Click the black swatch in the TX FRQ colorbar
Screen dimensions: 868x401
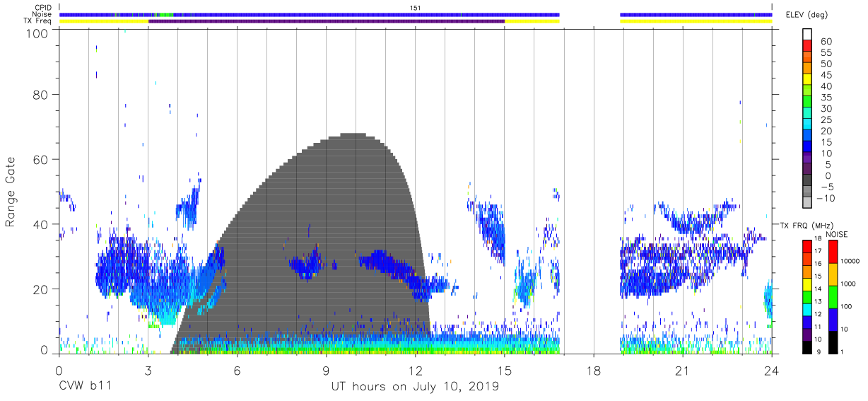pos(807,347)
